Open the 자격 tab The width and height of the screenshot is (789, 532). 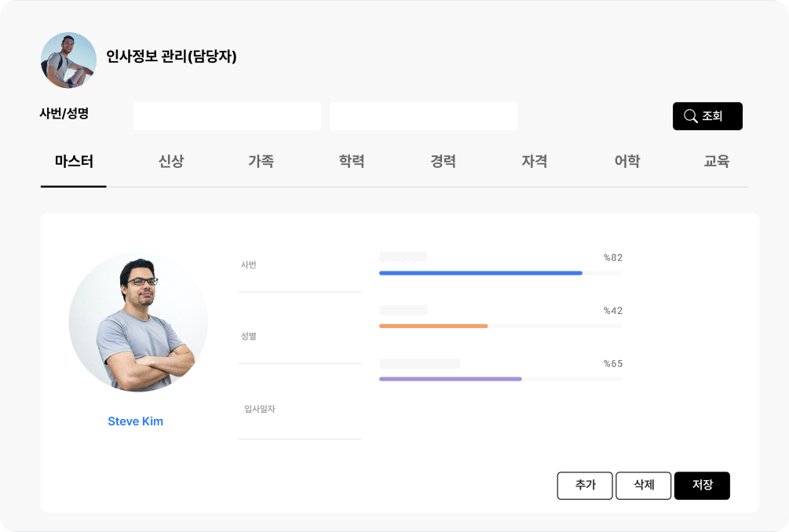[x=535, y=161]
